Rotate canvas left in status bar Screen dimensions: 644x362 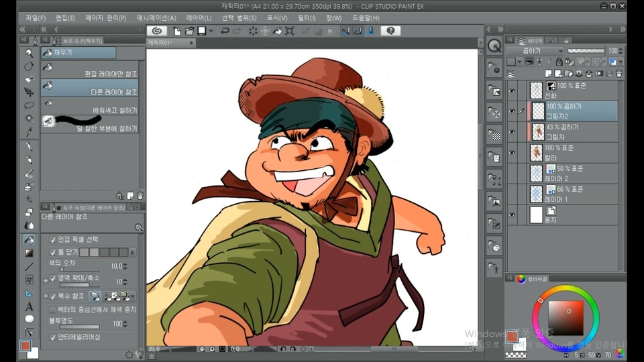coord(283,349)
